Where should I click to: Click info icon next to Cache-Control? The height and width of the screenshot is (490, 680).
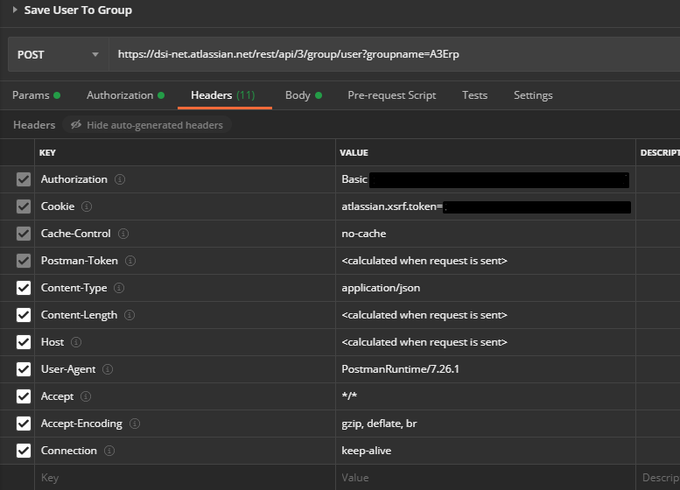(x=123, y=234)
